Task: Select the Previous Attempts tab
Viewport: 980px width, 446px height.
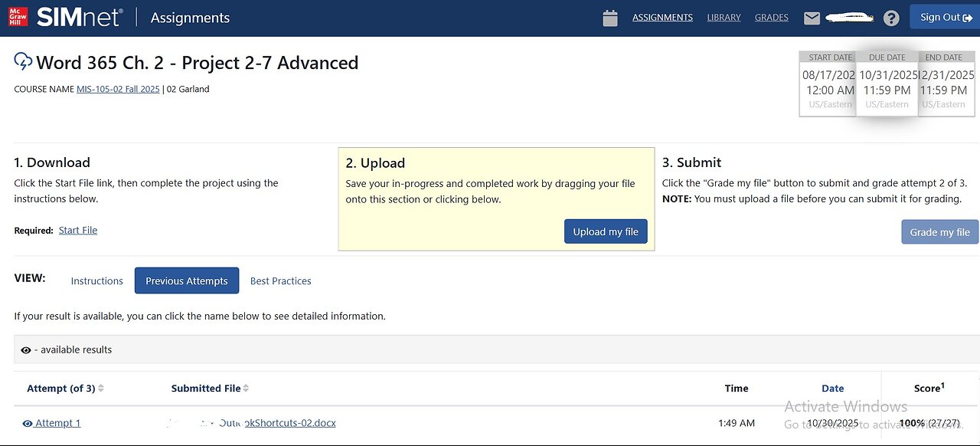Action: 187,281
